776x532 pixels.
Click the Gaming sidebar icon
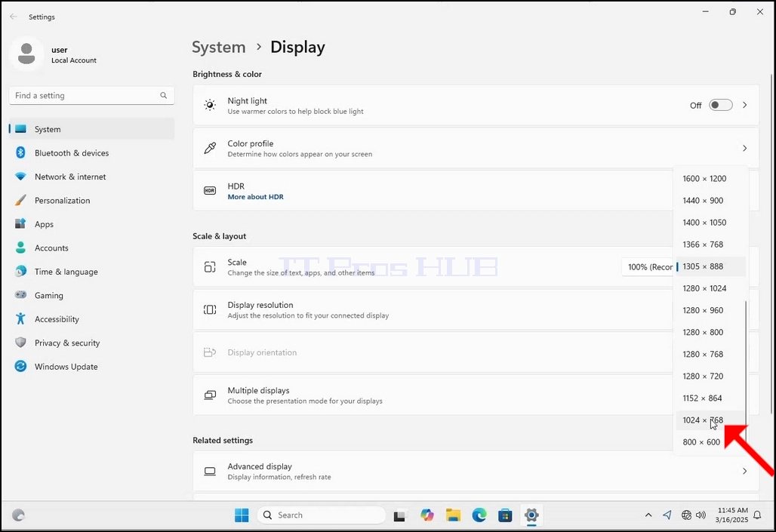click(x=20, y=295)
